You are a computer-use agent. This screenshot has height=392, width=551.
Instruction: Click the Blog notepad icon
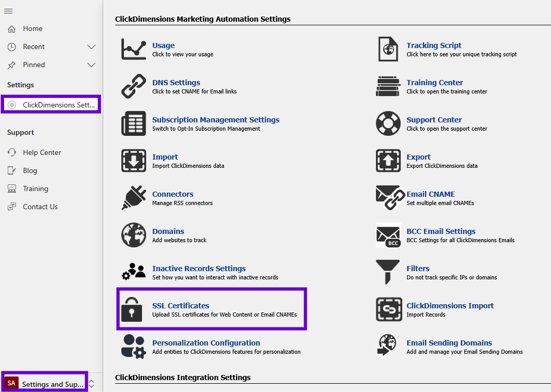click(x=11, y=170)
